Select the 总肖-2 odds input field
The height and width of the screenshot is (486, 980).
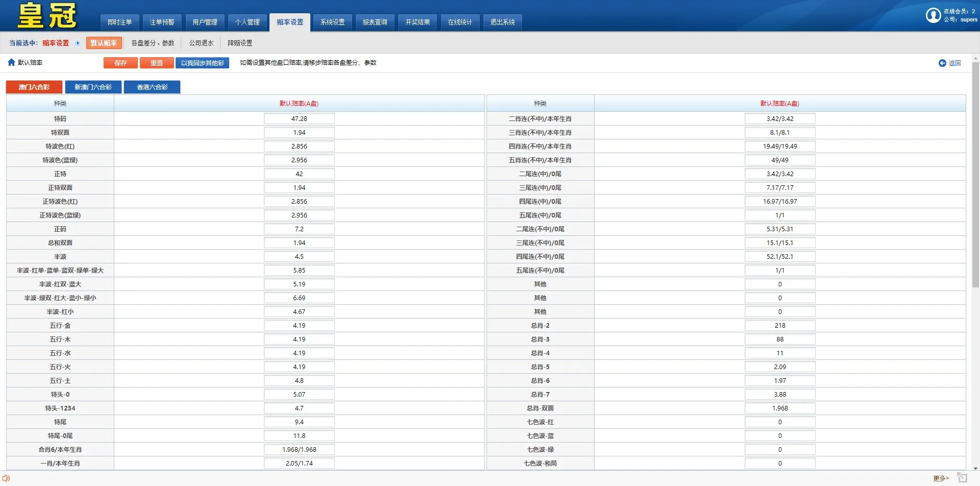[x=779, y=325]
